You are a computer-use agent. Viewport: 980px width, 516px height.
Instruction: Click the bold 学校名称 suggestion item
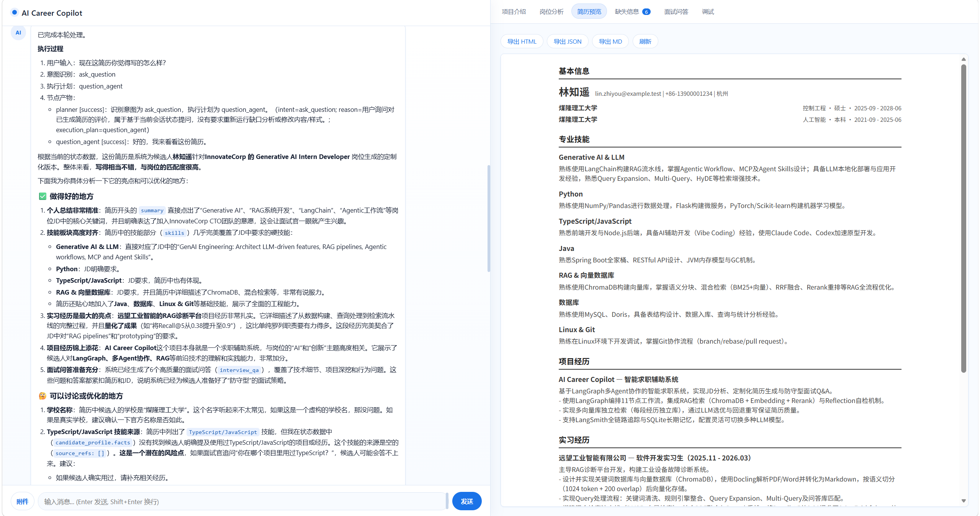point(60,410)
